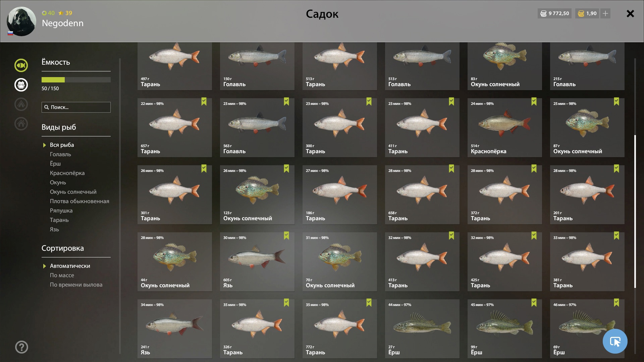The width and height of the screenshot is (644, 362).
Task: Toggle bookmark on 657 г Тарань card
Action: pyautogui.click(x=204, y=102)
